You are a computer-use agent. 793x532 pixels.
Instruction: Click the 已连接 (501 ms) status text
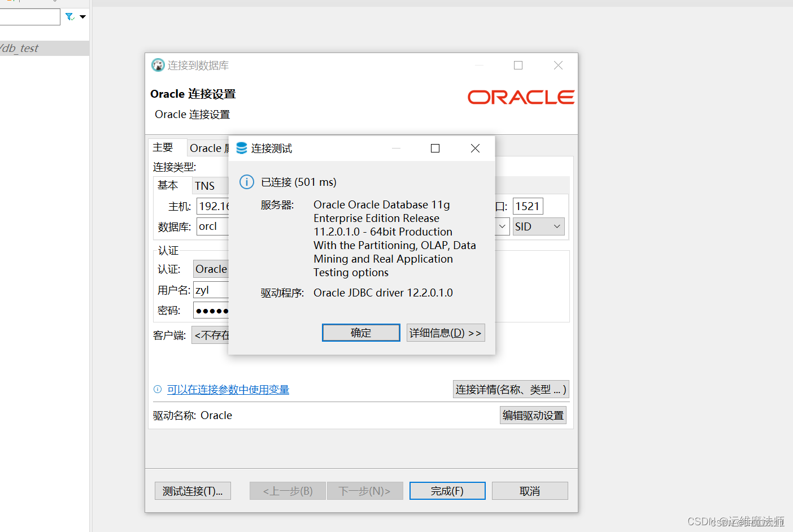[x=299, y=182]
